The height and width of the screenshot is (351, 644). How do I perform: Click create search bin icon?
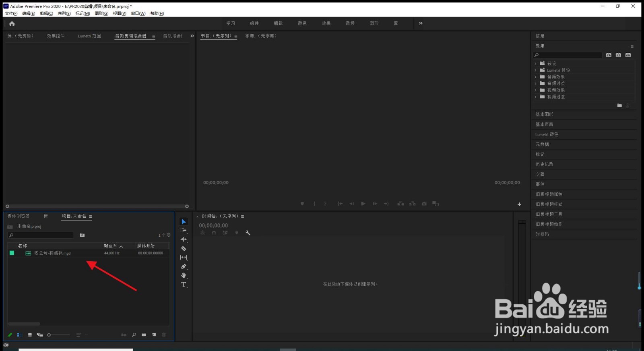tap(82, 235)
